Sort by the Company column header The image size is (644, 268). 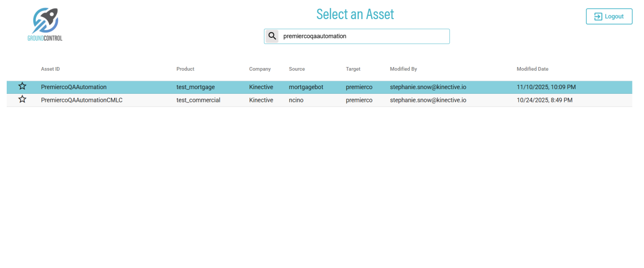click(x=260, y=69)
